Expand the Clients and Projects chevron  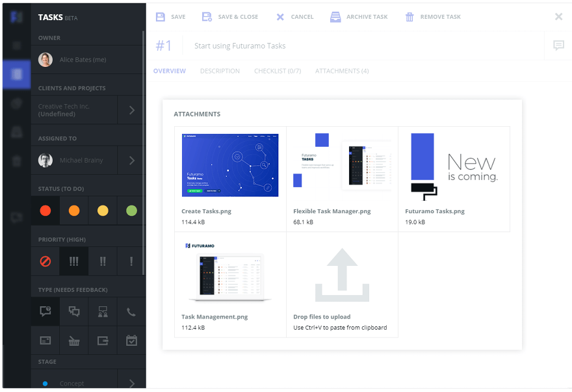[x=132, y=110]
